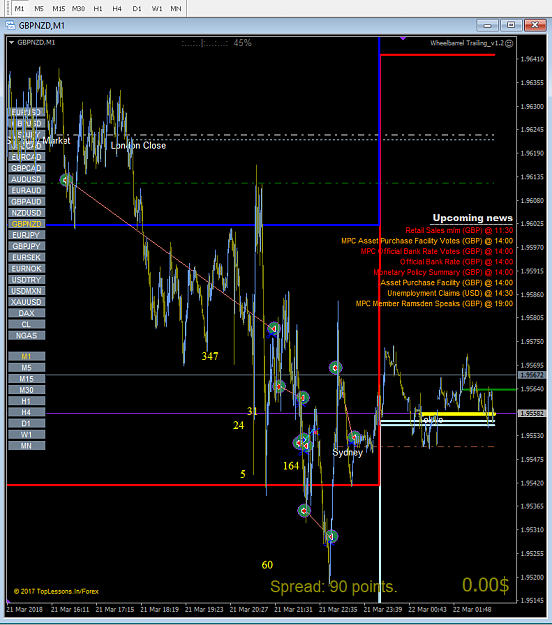Click the M5 button on the chart panel
The image size is (552, 625).
26,368
